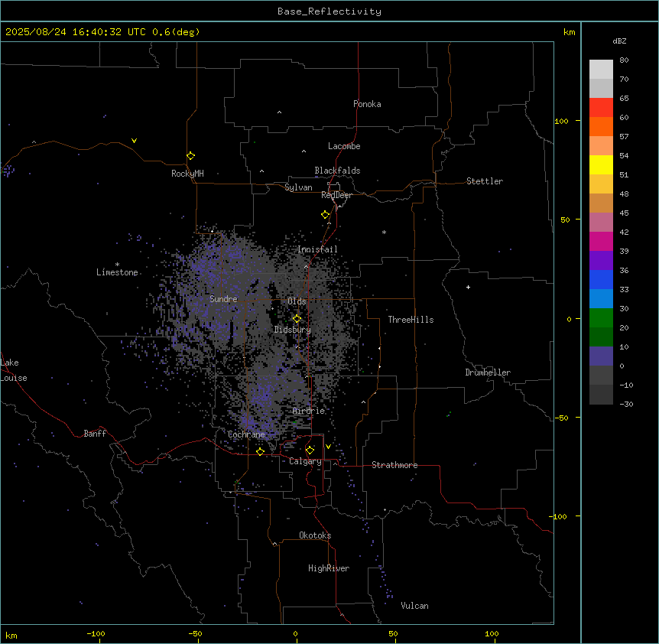Click the Airdrie city label

309,411
